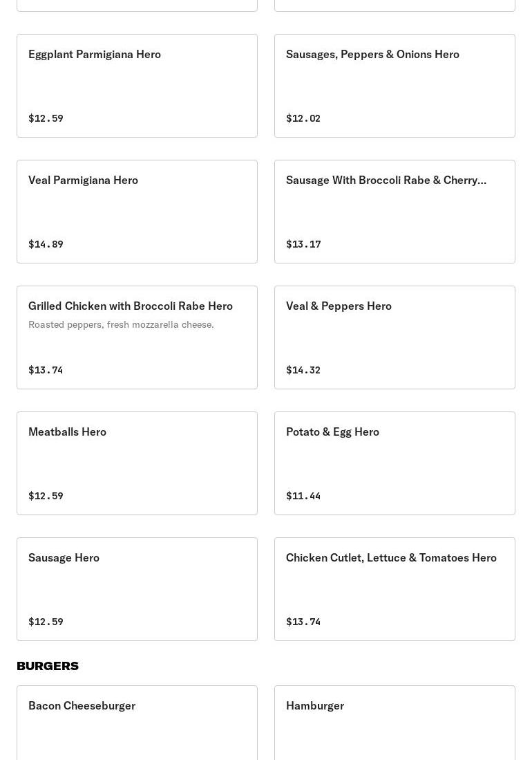Image resolution: width=532 pixels, height=760 pixels.
Task: Click the $13.17 Sausage Broccoli Rabe price
Action: pyautogui.click(x=303, y=244)
